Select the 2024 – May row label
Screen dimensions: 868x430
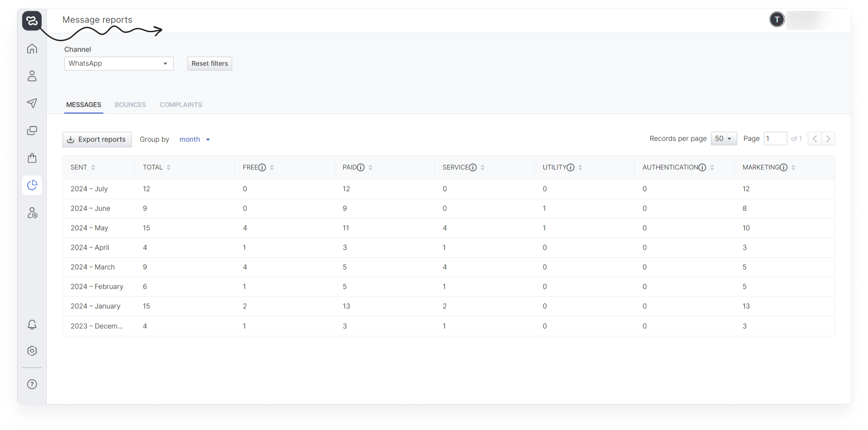(89, 228)
